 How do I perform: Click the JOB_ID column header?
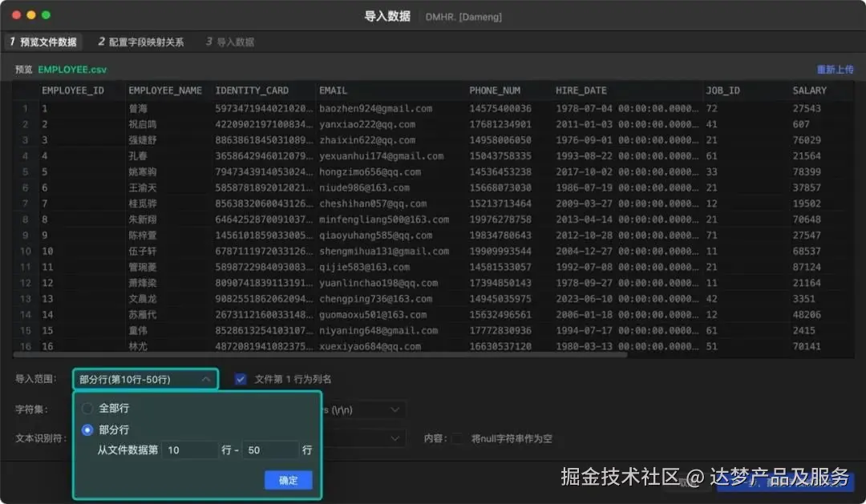click(x=723, y=91)
